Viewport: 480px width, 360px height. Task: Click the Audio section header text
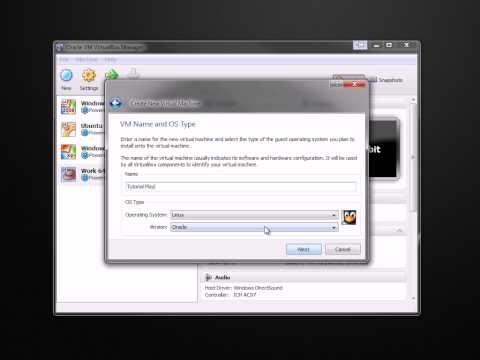point(222,277)
